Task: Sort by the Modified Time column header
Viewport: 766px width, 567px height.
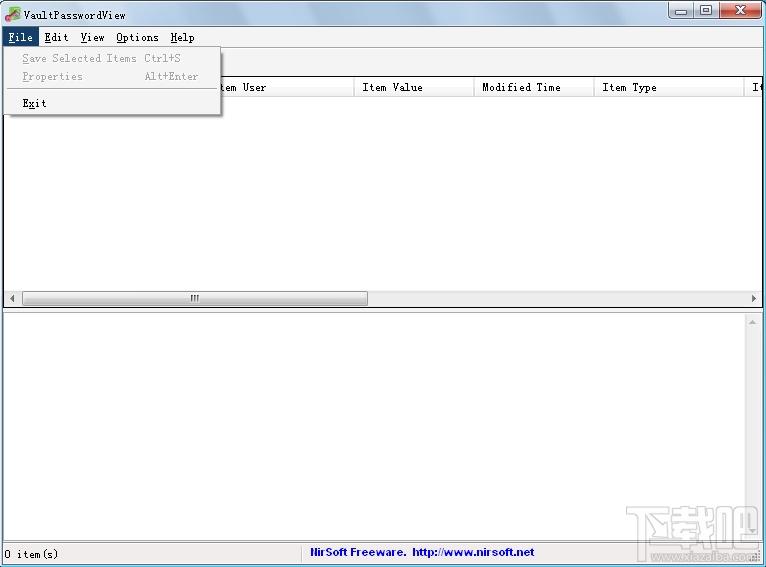Action: [x=534, y=87]
